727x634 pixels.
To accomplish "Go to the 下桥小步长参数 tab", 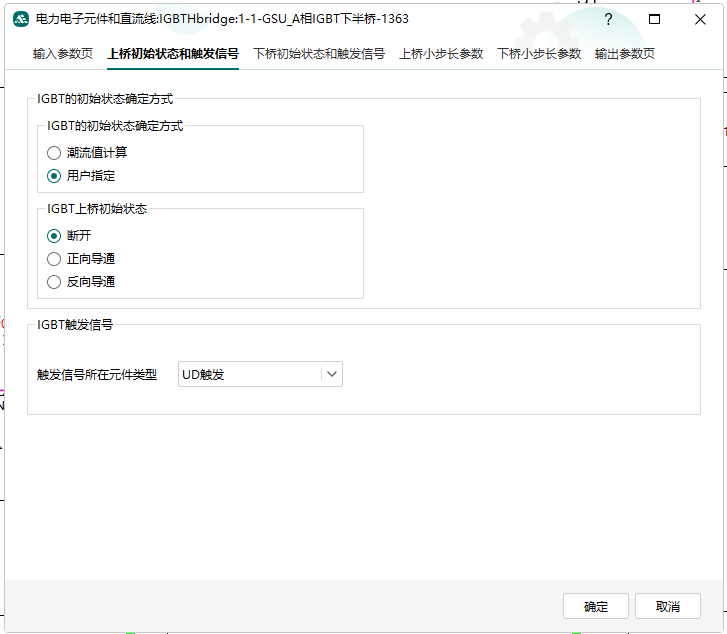I will [x=539, y=54].
